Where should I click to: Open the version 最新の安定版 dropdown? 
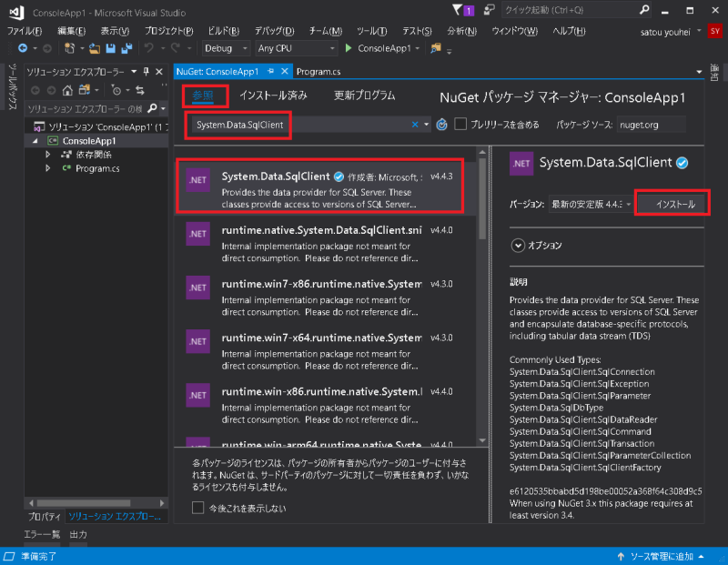[x=591, y=205]
